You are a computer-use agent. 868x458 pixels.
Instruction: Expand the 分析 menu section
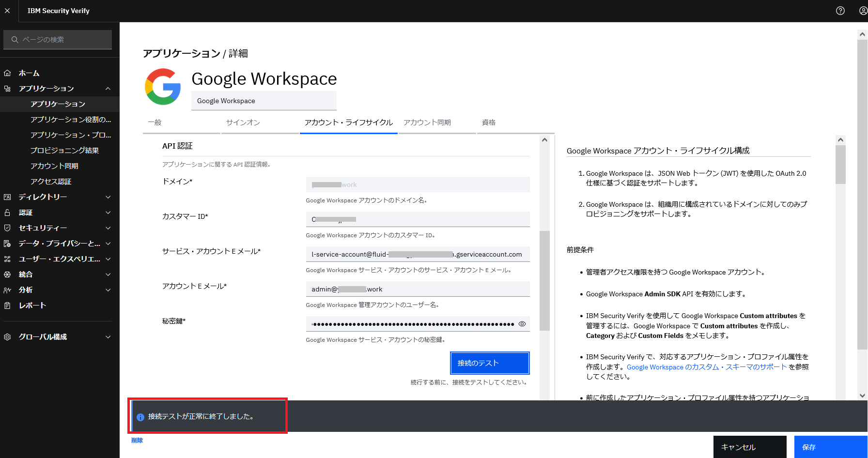point(108,290)
